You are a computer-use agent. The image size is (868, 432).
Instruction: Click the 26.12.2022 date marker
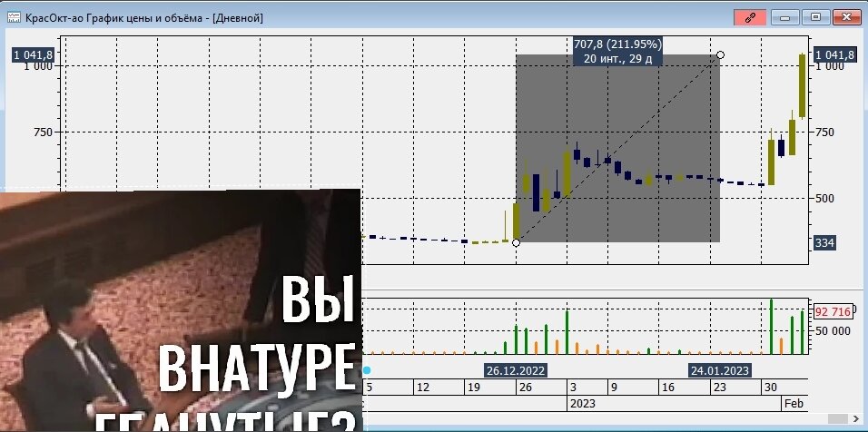(516, 370)
